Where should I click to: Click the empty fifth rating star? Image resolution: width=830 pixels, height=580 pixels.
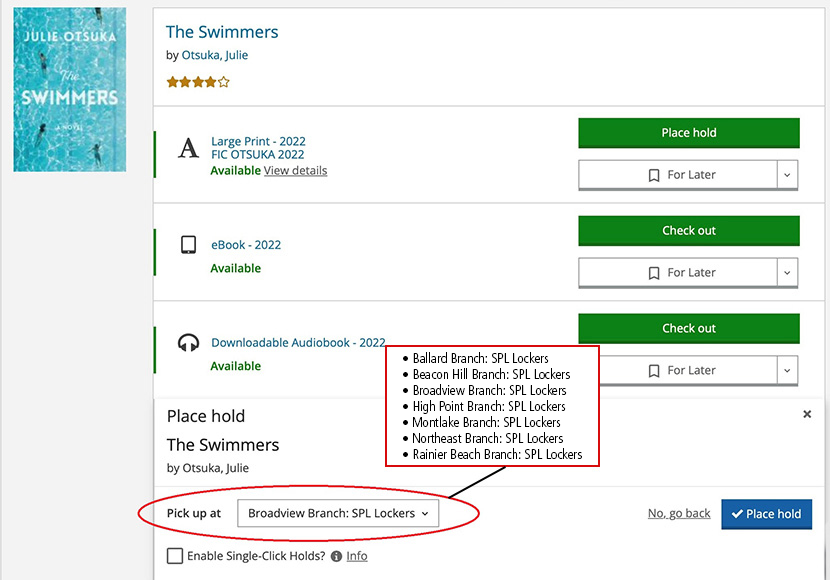coord(223,81)
